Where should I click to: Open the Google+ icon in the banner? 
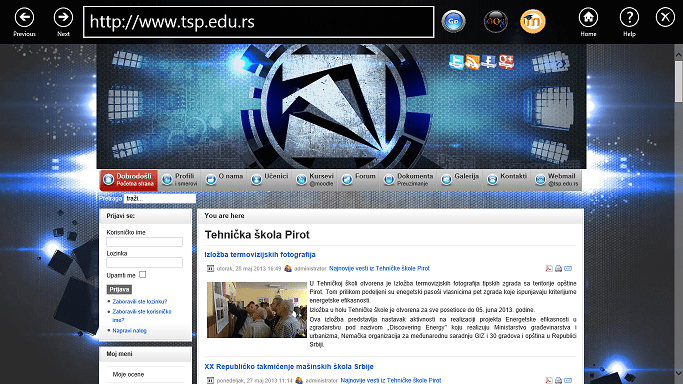click(506, 62)
